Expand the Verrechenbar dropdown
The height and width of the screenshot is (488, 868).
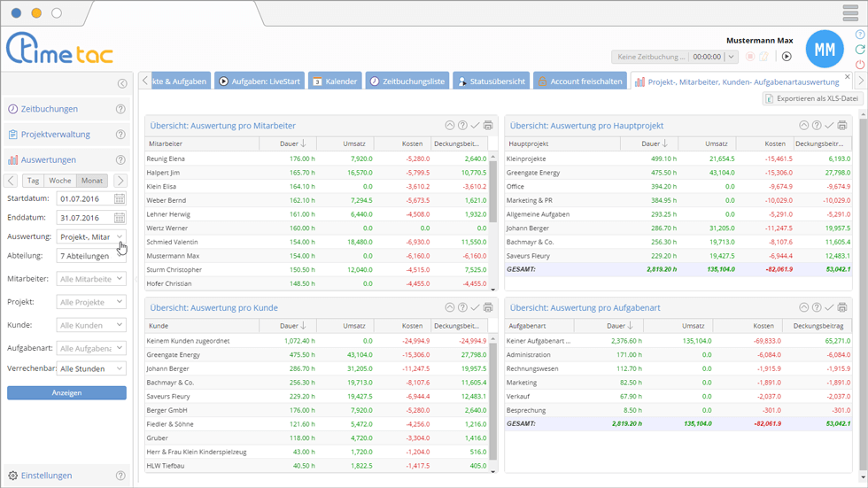coord(92,368)
